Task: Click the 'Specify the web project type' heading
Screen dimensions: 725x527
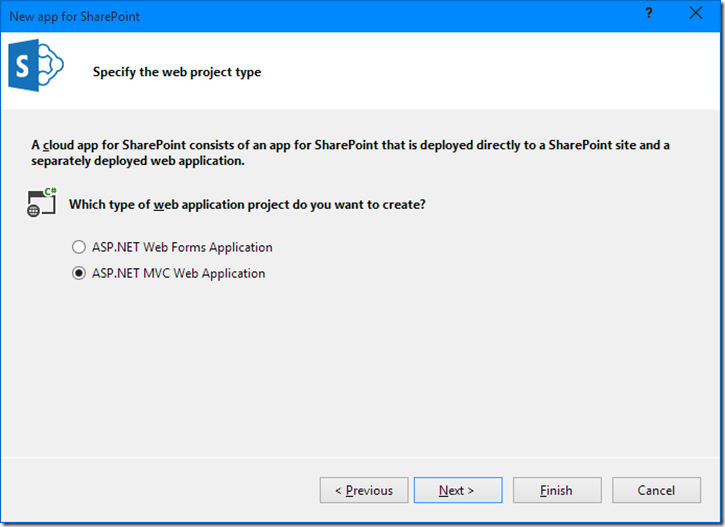Action: (x=177, y=72)
